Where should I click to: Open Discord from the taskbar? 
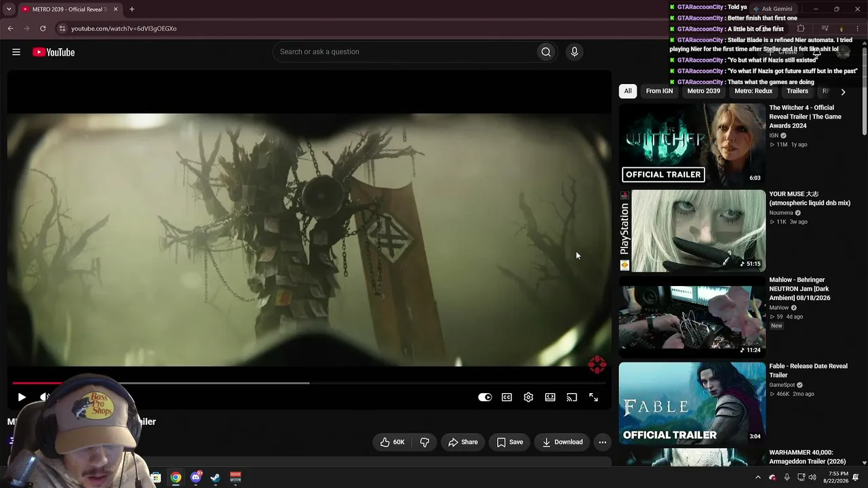click(x=196, y=478)
